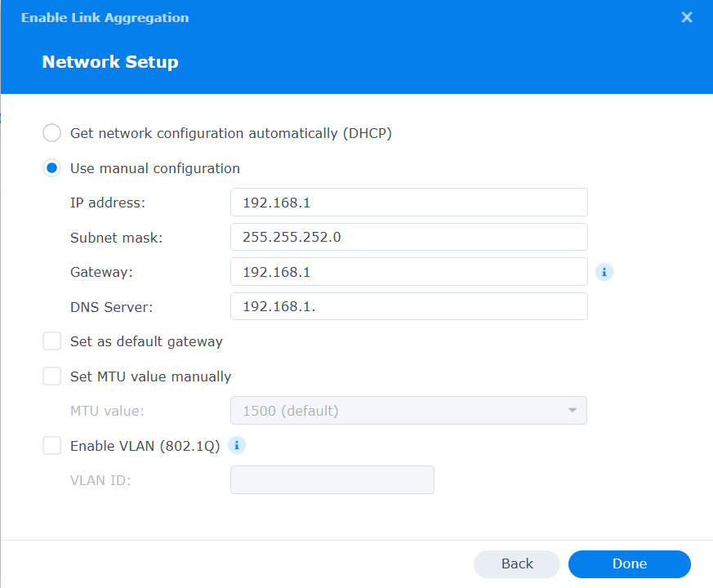The height and width of the screenshot is (588, 713).
Task: Click the Subnet mask field
Action: click(409, 237)
